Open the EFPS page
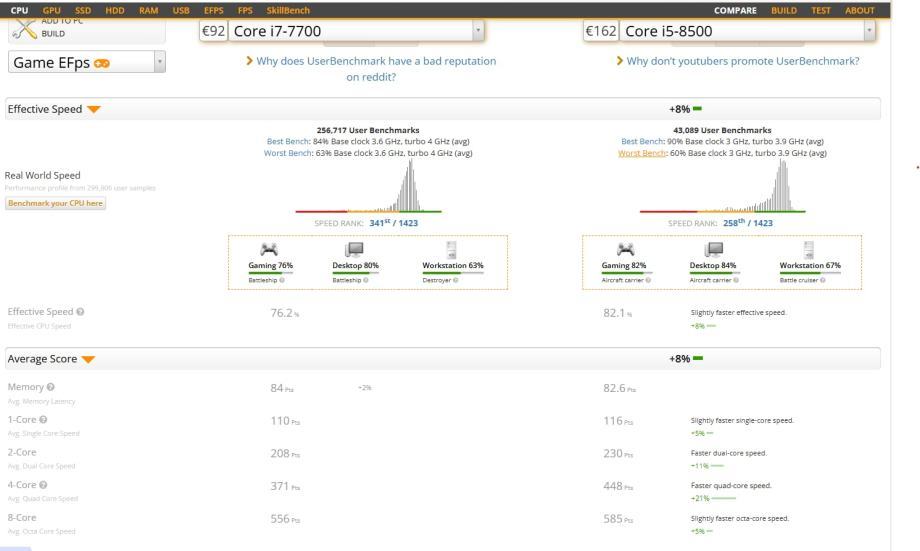Viewport: 920px width, 551px height. 214,10
